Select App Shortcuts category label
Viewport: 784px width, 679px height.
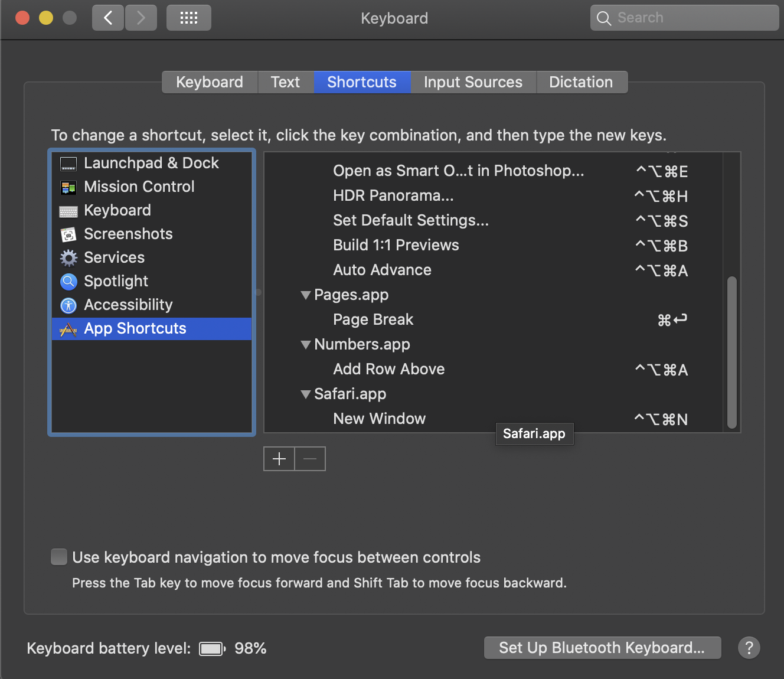[x=135, y=328]
